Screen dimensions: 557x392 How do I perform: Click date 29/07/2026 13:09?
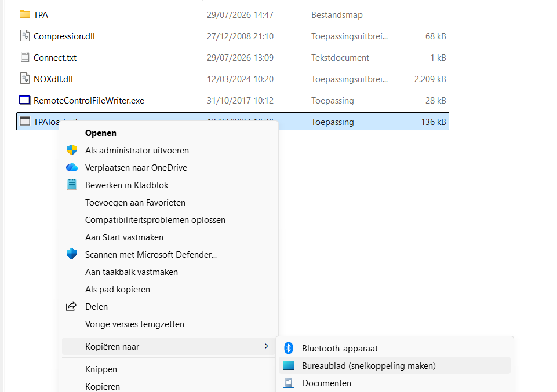[240, 57]
